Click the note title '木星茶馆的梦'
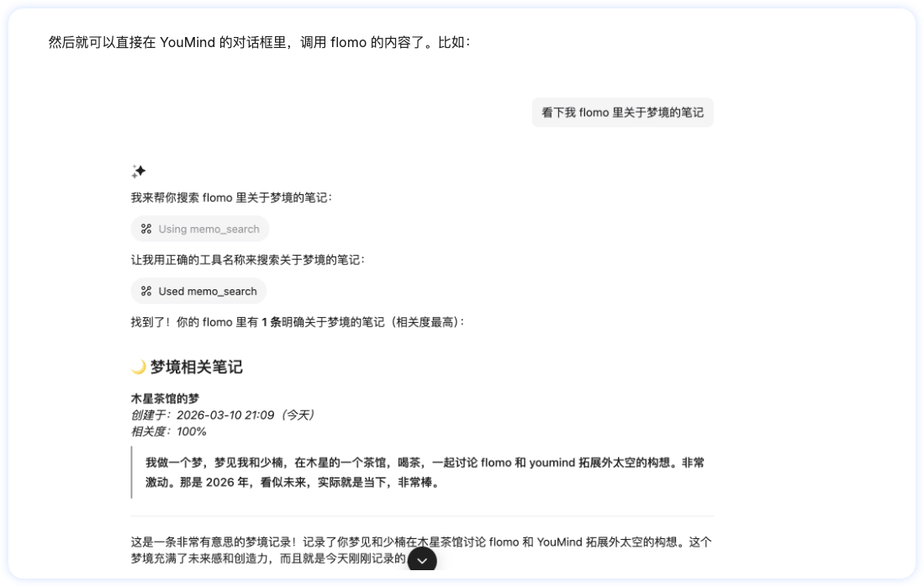This screenshot has width=924, height=587. 165,399
